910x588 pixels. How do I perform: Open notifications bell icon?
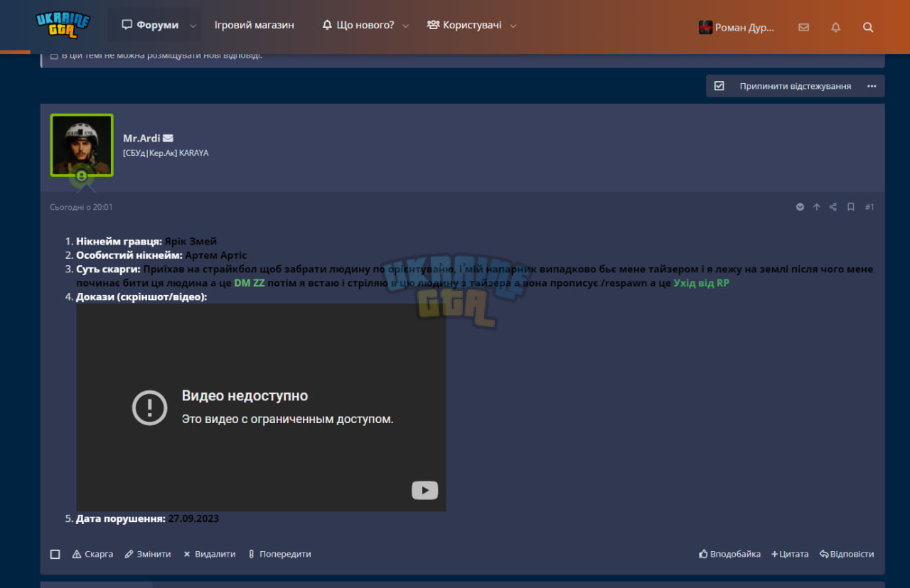835,27
